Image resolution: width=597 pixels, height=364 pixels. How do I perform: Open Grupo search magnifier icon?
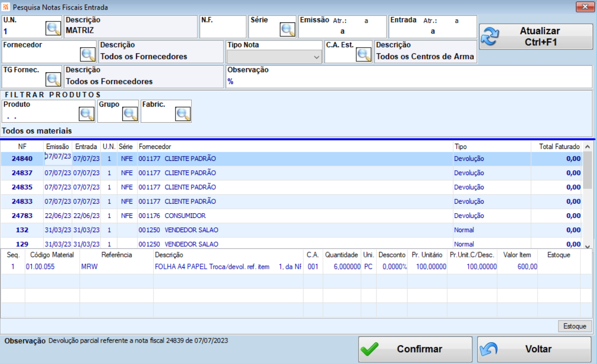[x=130, y=114]
